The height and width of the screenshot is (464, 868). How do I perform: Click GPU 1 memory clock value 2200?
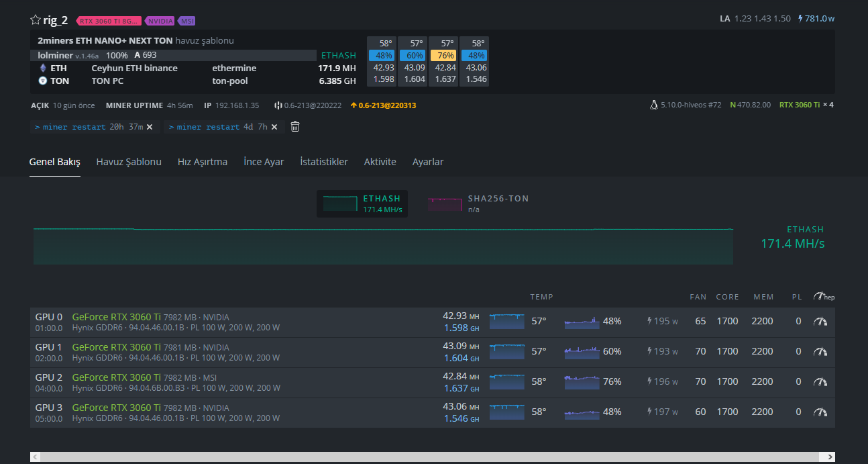point(762,352)
